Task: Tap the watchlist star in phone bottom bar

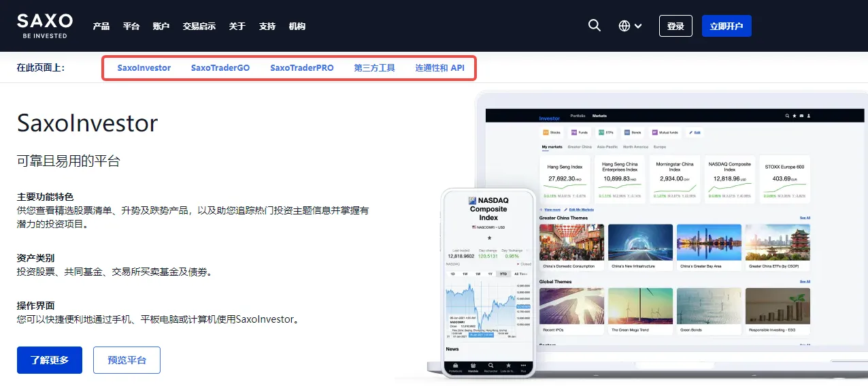Action: (507, 366)
